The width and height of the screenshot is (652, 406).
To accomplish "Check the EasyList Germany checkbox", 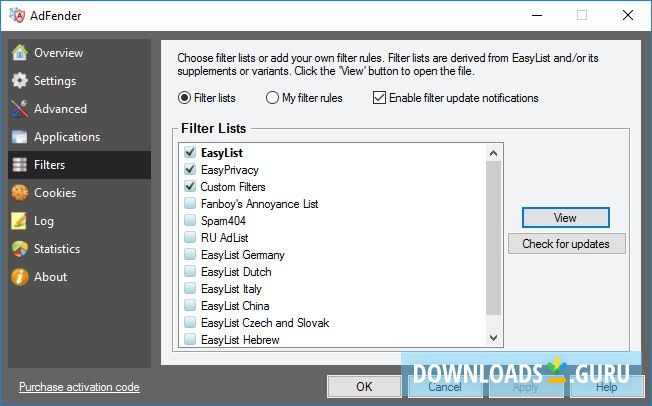I will (190, 254).
